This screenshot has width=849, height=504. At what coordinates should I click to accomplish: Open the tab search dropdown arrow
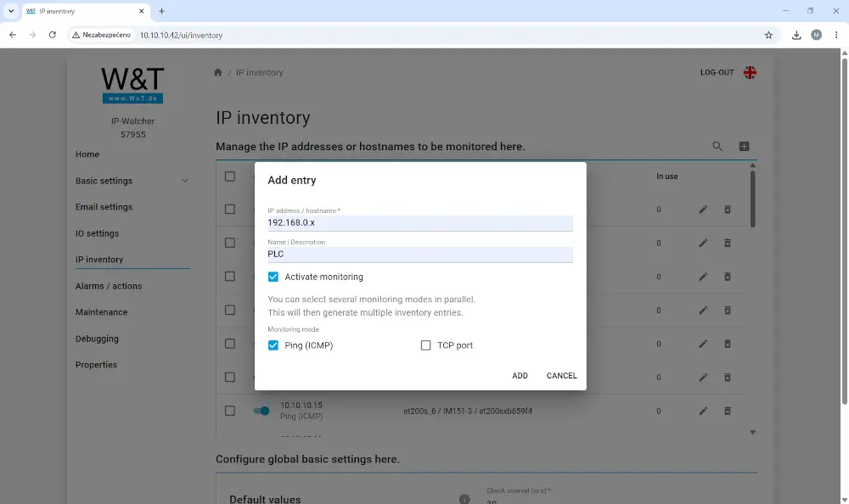[11, 11]
